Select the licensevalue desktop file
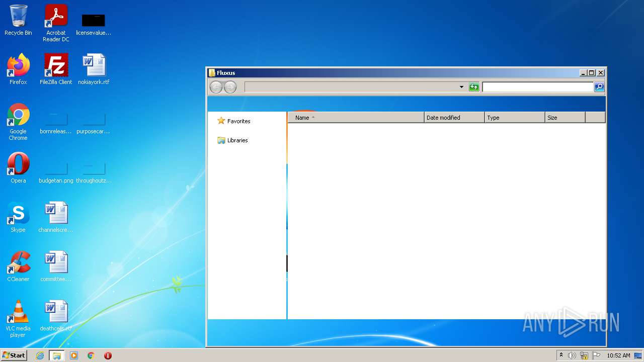644x362 pixels. [x=94, y=23]
